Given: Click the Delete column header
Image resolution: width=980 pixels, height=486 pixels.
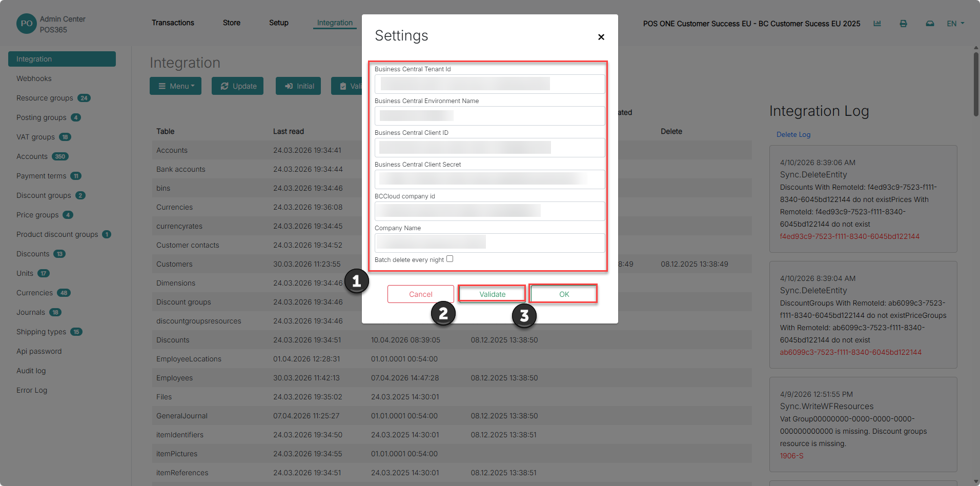Looking at the screenshot, I should click(x=671, y=131).
